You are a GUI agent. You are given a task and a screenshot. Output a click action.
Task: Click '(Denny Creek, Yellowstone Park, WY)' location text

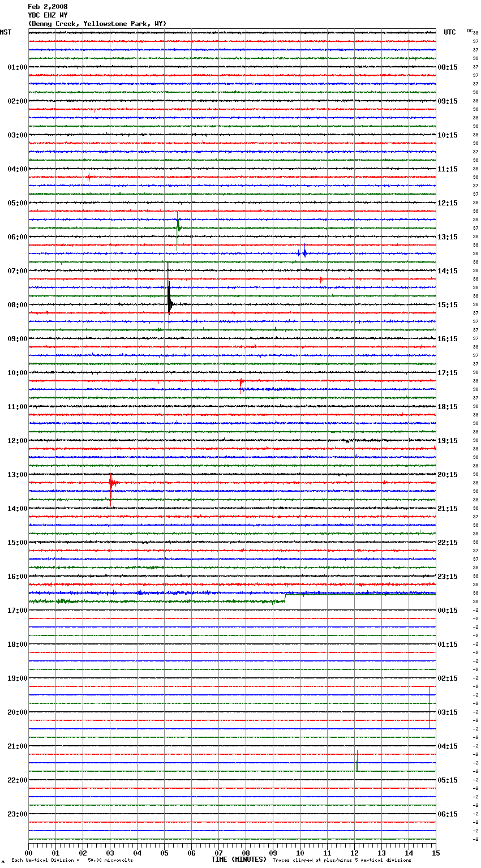tap(97, 24)
